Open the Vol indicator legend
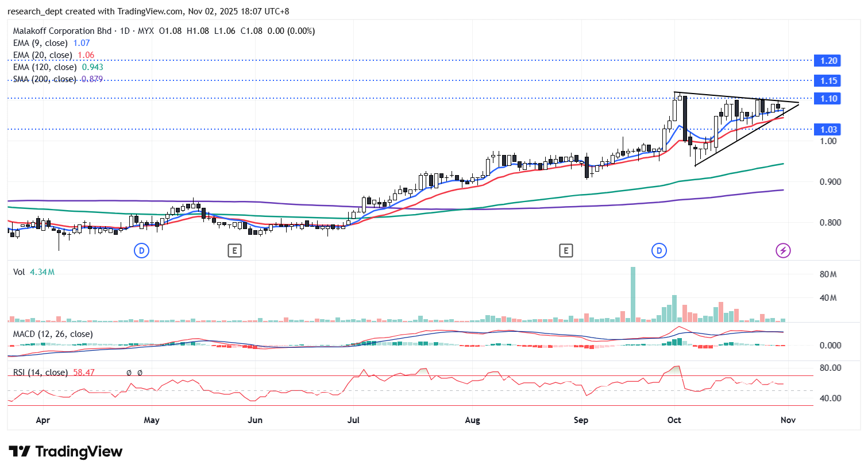 tap(19, 272)
